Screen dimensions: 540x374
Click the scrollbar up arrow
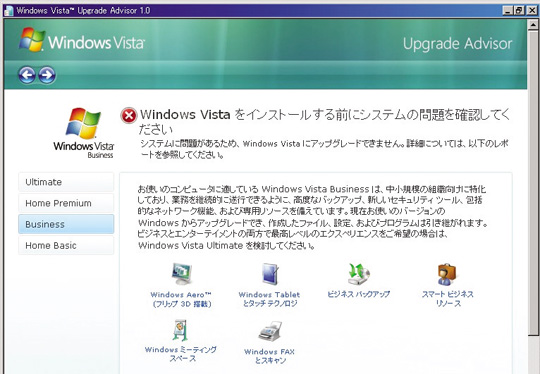tap(533, 25)
